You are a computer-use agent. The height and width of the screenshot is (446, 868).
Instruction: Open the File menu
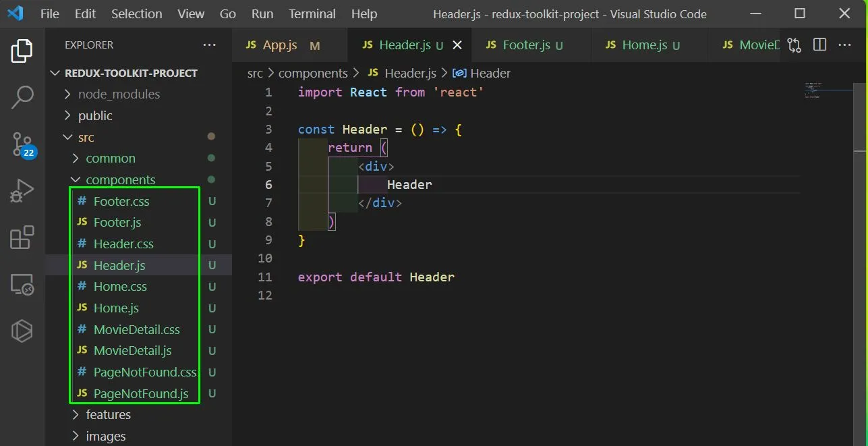tap(50, 13)
